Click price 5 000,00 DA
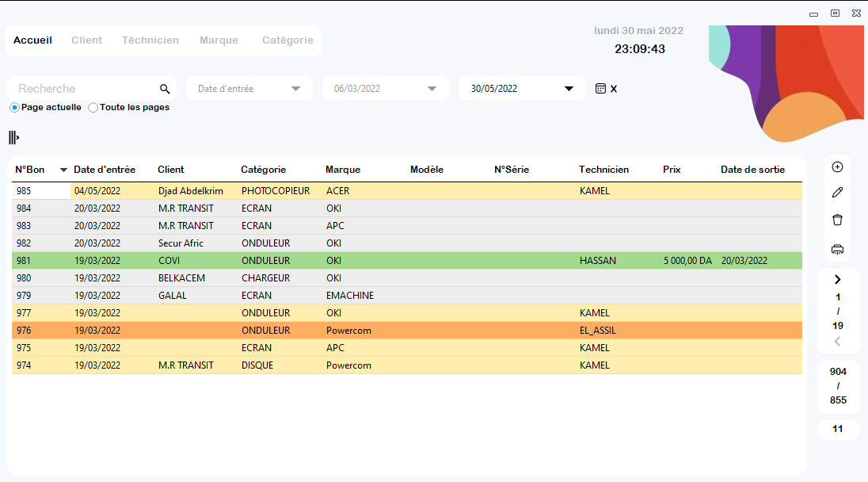The height and width of the screenshot is (482, 868). (x=687, y=260)
